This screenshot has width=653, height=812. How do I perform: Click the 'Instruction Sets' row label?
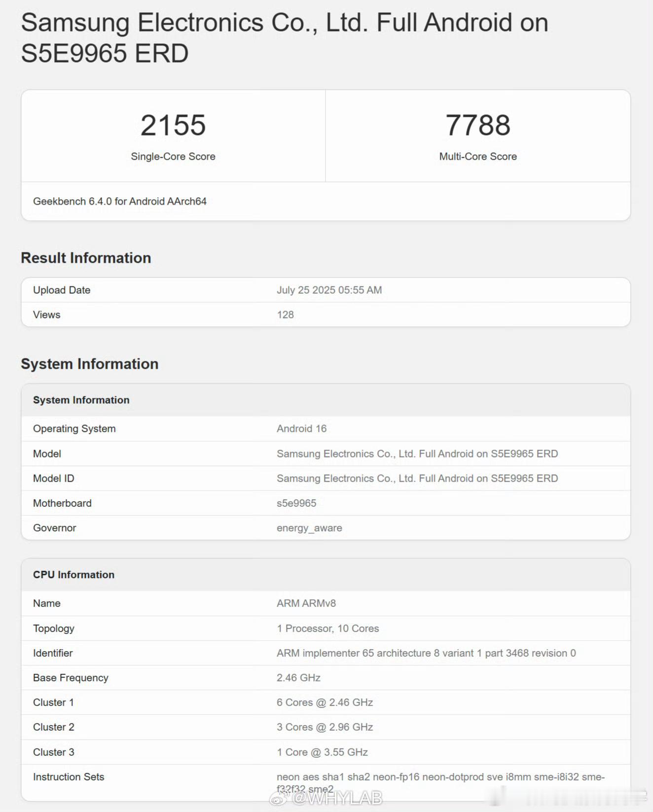(x=69, y=777)
